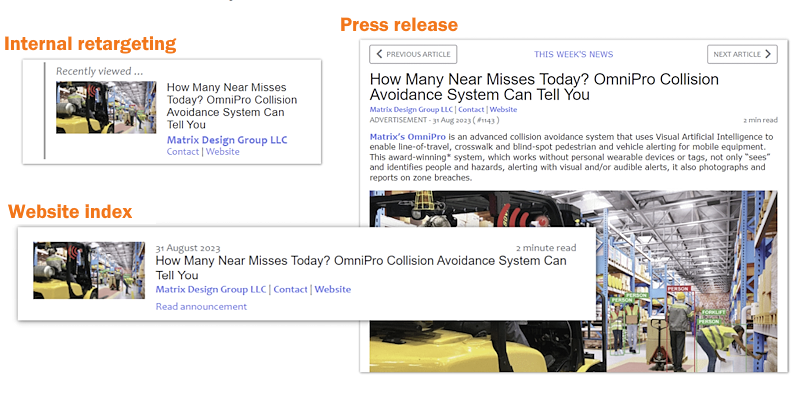
Task: Open the Next Article button
Action: pos(742,54)
